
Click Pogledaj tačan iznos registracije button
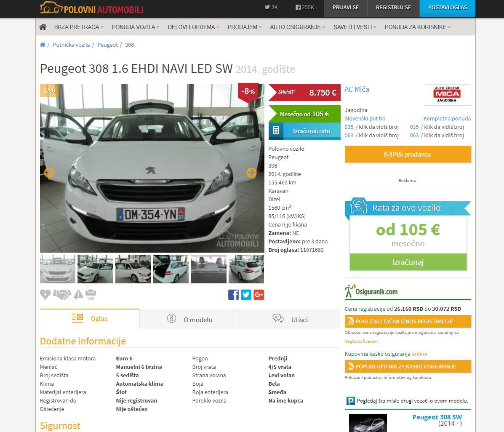408,321
